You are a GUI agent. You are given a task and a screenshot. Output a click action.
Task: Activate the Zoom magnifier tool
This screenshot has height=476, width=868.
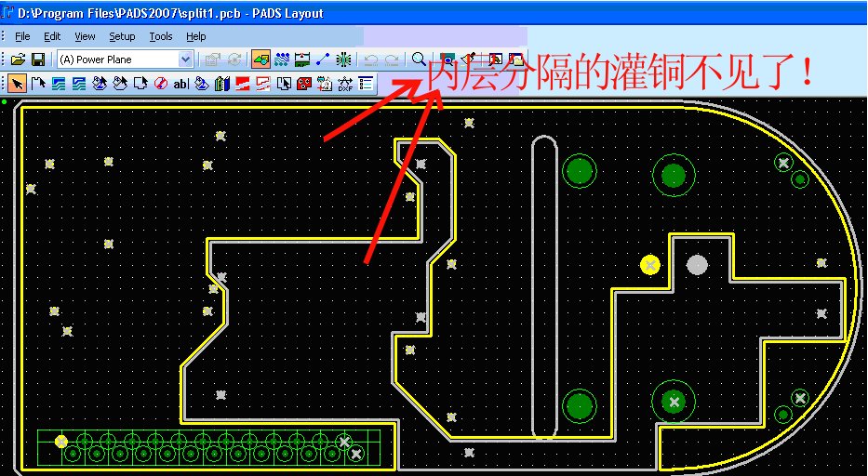coord(419,59)
